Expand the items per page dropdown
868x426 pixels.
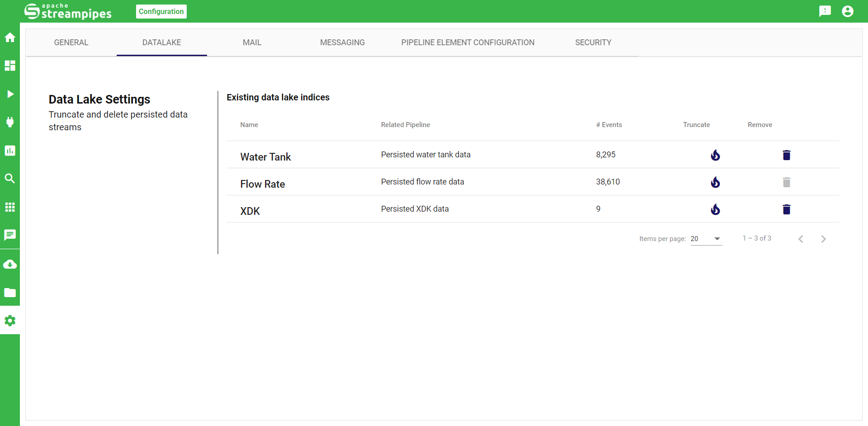click(x=706, y=239)
